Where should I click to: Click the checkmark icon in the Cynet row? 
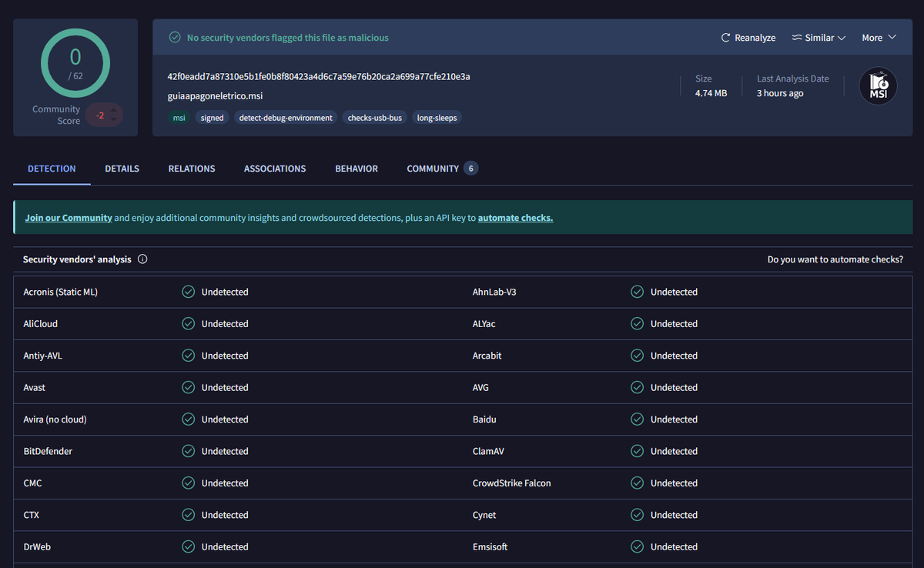[637, 515]
